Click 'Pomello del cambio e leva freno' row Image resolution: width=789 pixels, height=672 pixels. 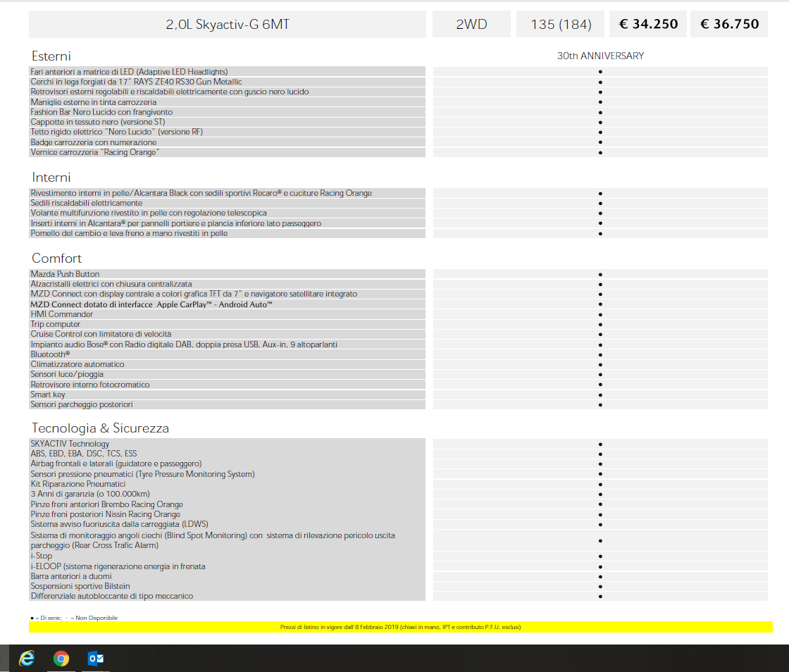click(227, 233)
